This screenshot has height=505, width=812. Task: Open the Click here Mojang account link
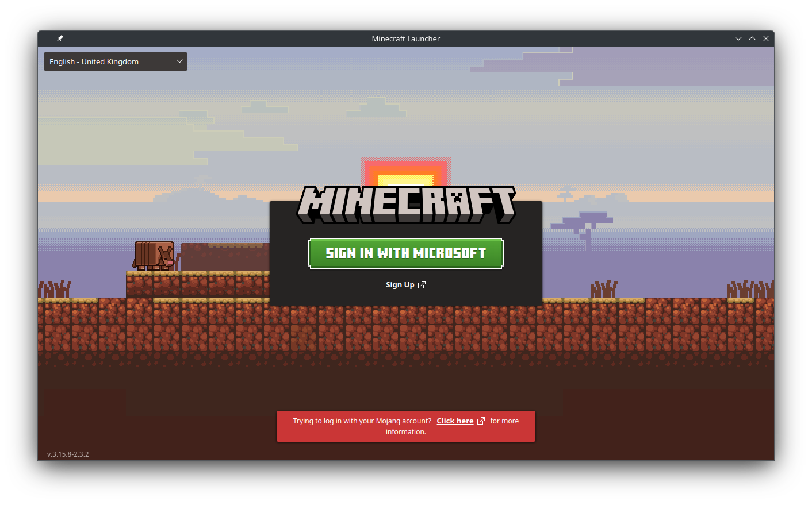pos(455,421)
